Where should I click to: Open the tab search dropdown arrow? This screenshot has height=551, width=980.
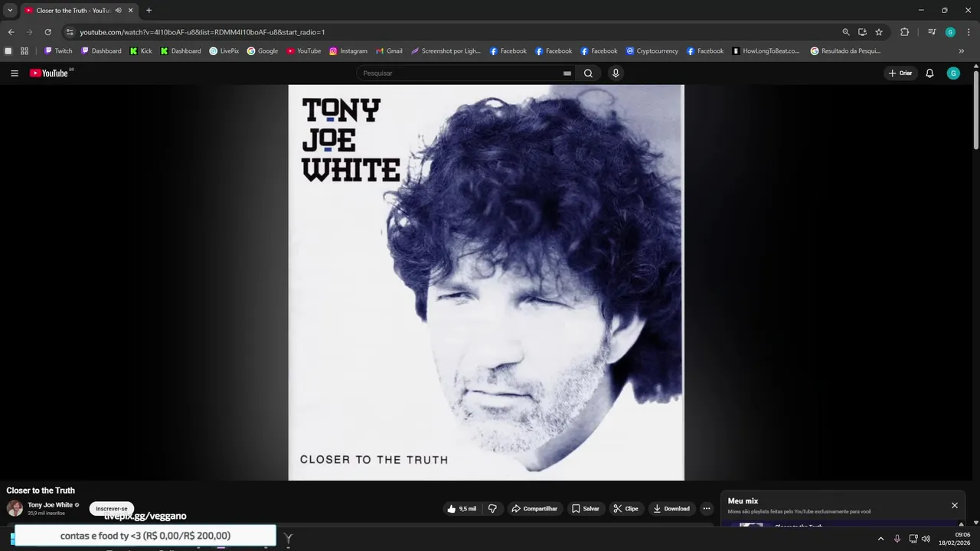pyautogui.click(x=10, y=11)
